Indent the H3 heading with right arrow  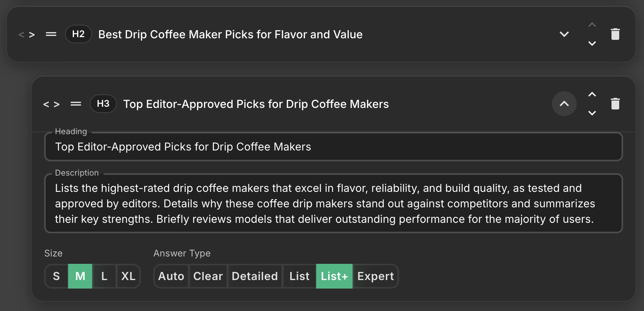tap(57, 104)
